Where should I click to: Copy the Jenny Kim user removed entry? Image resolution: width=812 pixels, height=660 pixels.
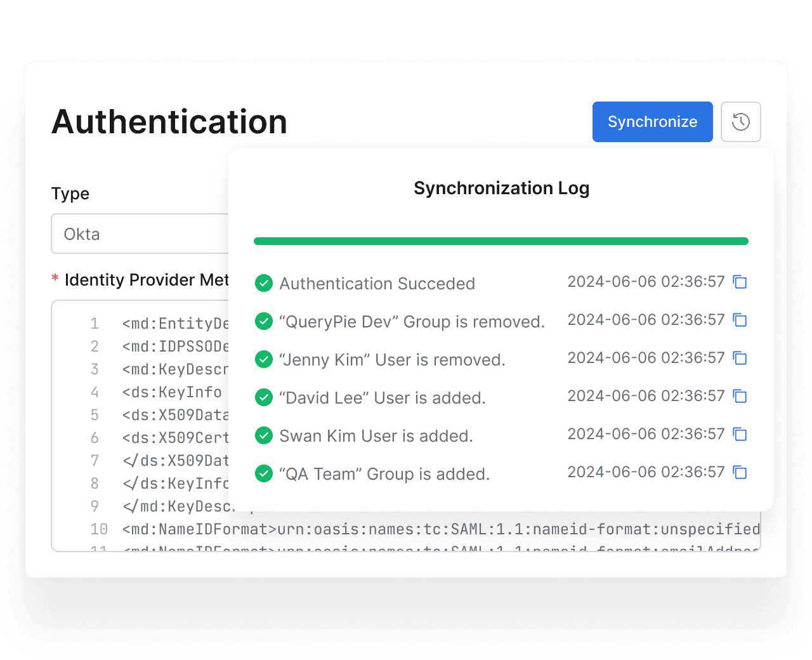(x=740, y=358)
